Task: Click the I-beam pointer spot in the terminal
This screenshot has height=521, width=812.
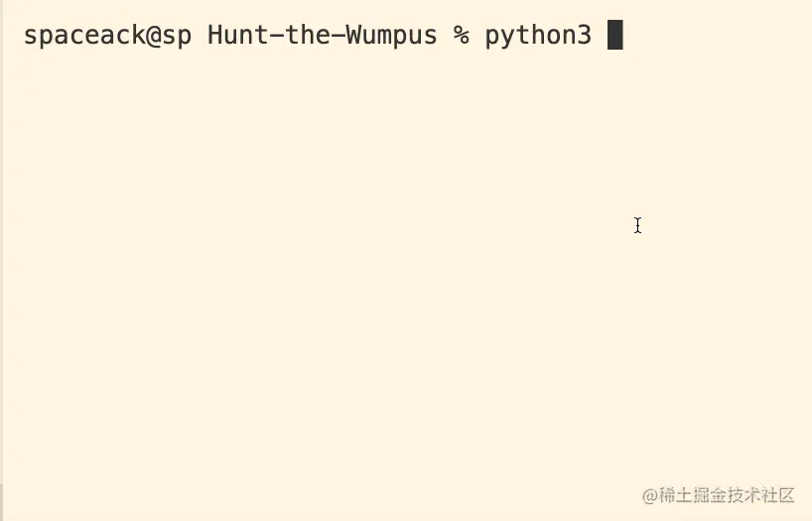Action: point(637,225)
